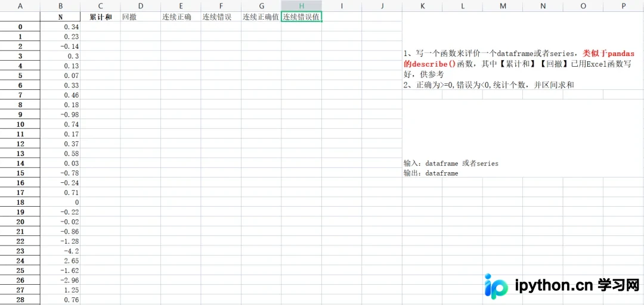
Task: Select column header A
Action: click(20, 6)
